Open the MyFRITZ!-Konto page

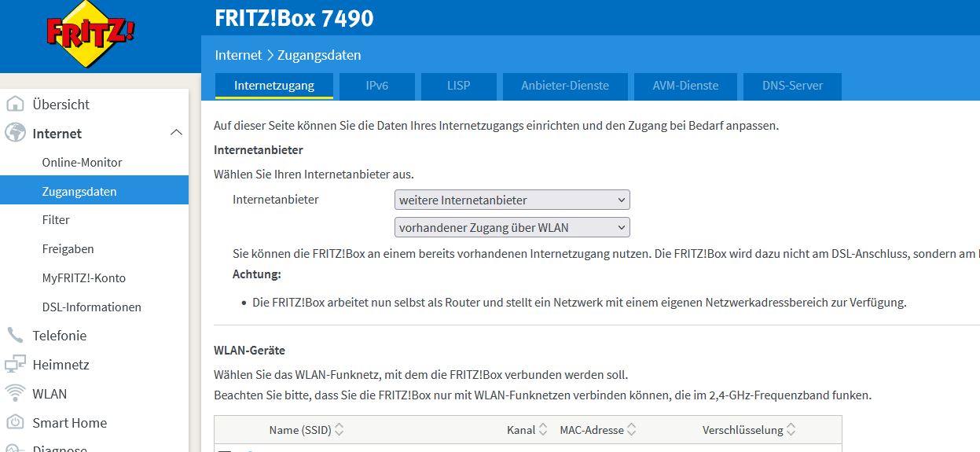[84, 278]
